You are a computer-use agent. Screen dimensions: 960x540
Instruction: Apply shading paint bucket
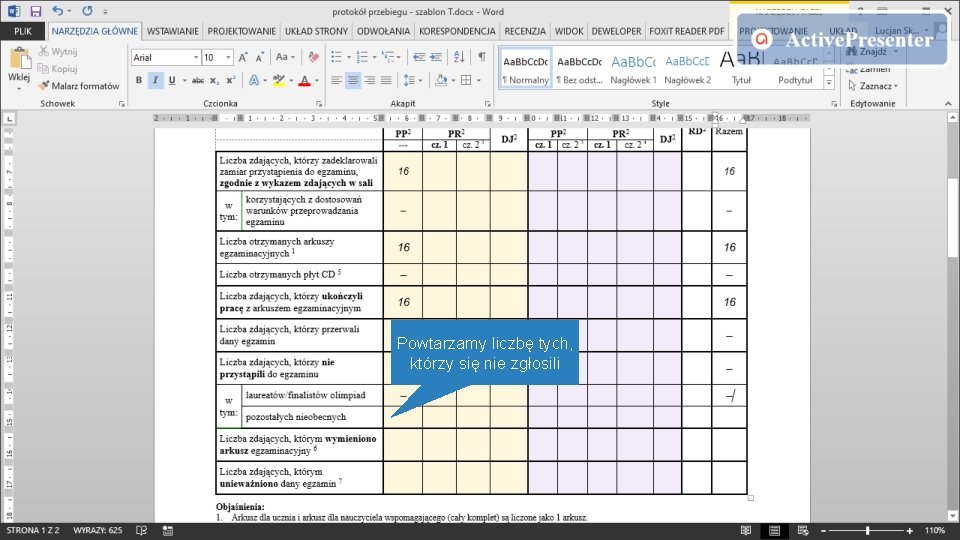441,80
